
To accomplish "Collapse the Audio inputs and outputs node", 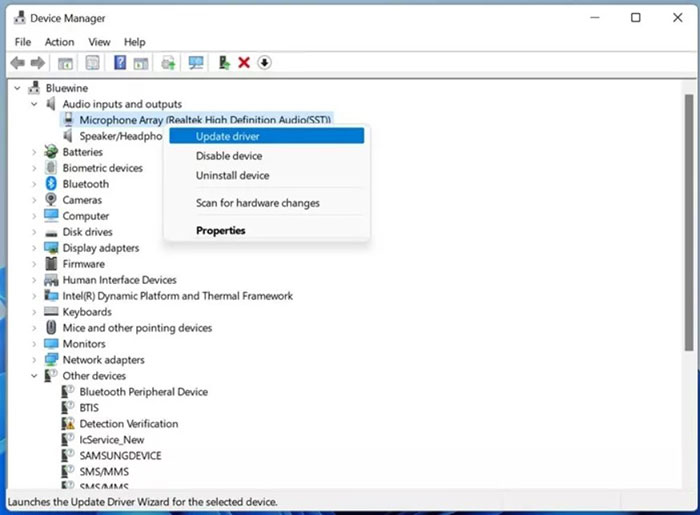I will tap(35, 104).
